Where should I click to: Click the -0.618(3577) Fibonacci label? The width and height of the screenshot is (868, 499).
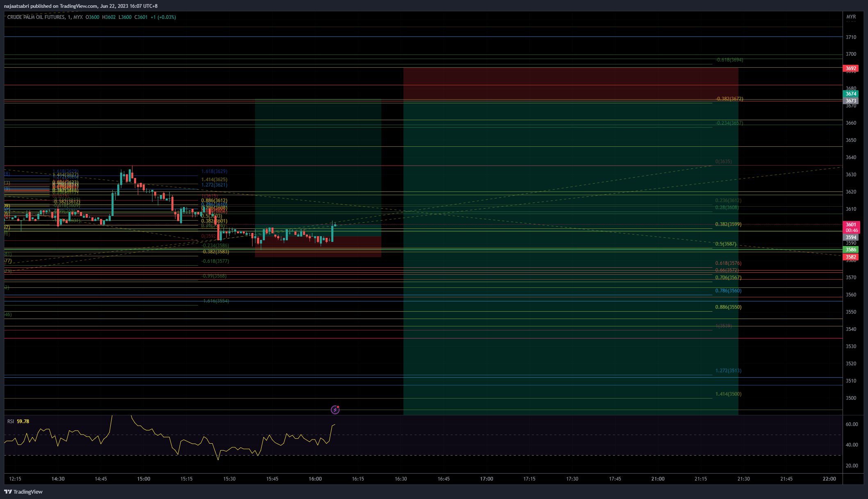coord(215,261)
